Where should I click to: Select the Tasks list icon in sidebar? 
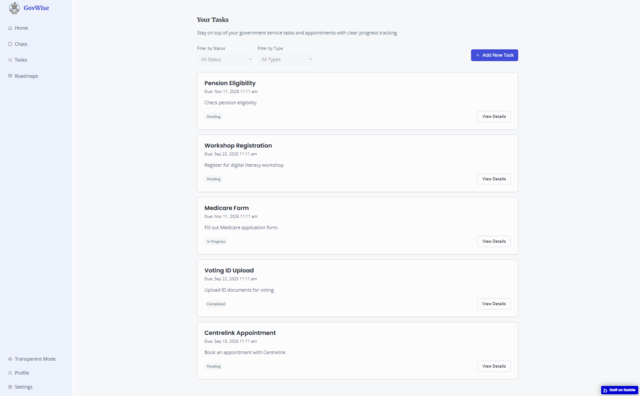coord(10,60)
